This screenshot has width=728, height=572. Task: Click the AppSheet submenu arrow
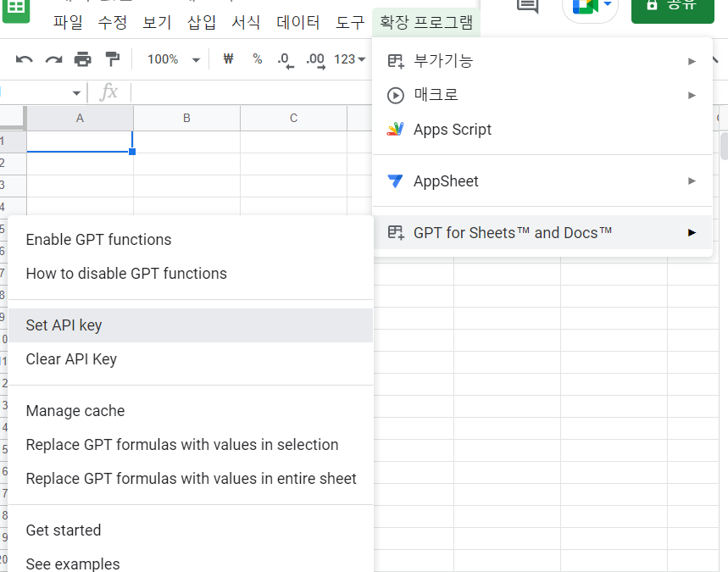692,180
